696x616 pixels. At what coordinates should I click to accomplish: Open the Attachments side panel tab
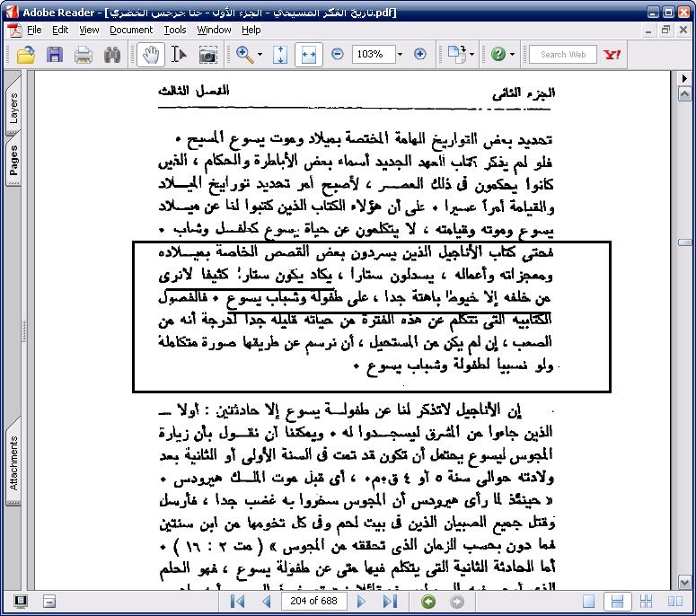(x=13, y=462)
